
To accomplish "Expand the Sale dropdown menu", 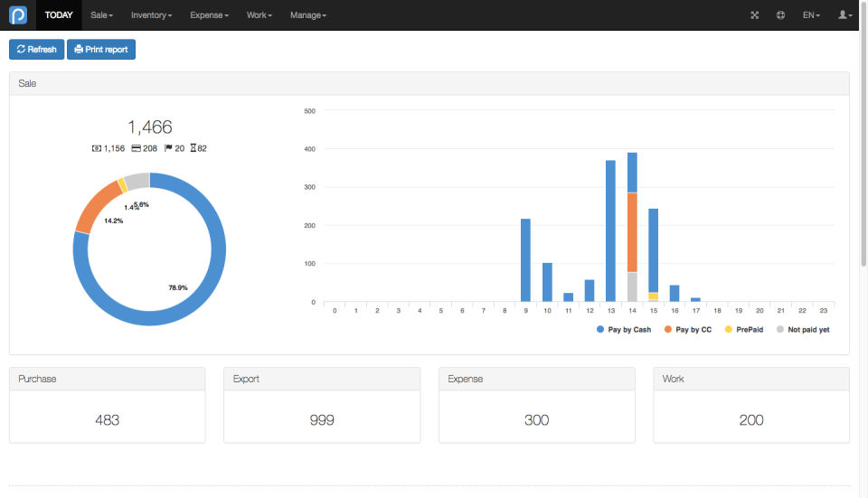I will pyautogui.click(x=102, y=15).
